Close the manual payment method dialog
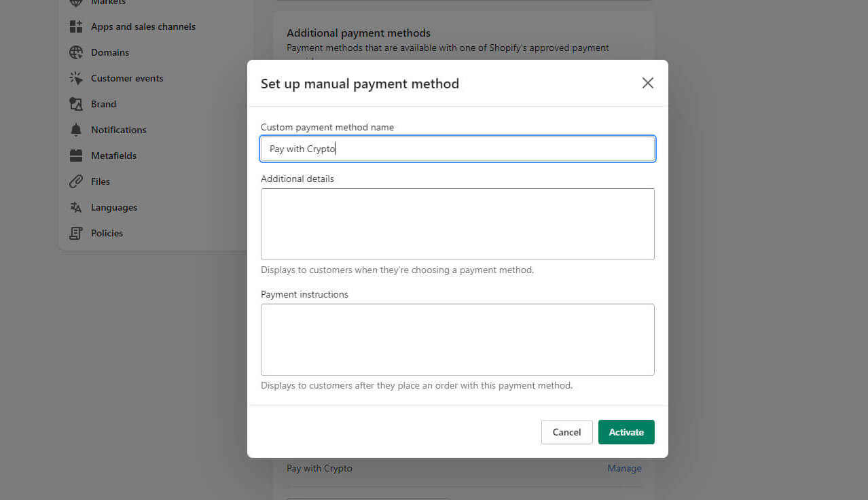 [647, 83]
